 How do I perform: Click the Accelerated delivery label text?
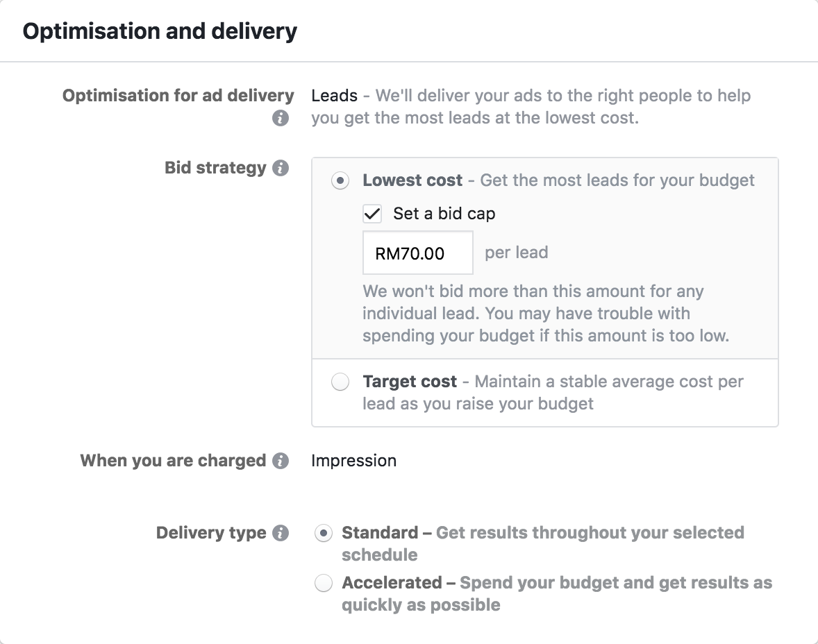[x=392, y=582]
